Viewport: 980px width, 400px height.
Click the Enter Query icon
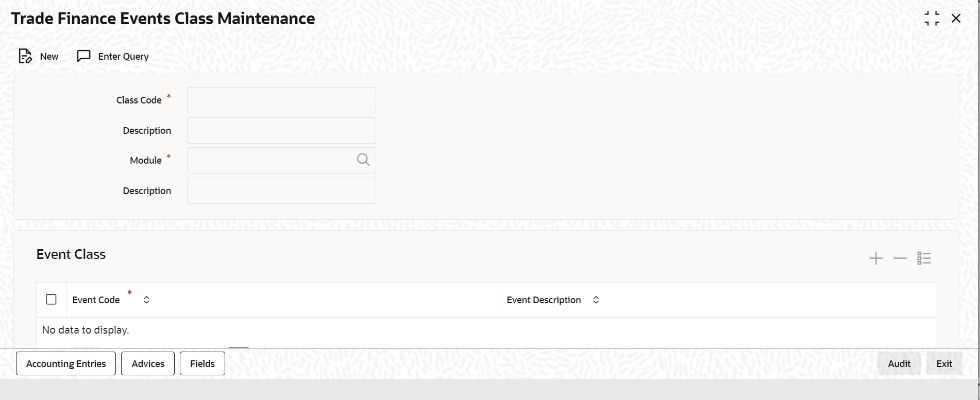pyautogui.click(x=83, y=56)
